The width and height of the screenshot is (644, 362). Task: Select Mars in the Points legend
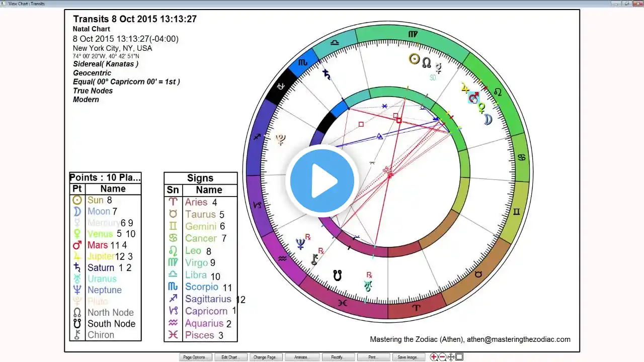coord(106,245)
